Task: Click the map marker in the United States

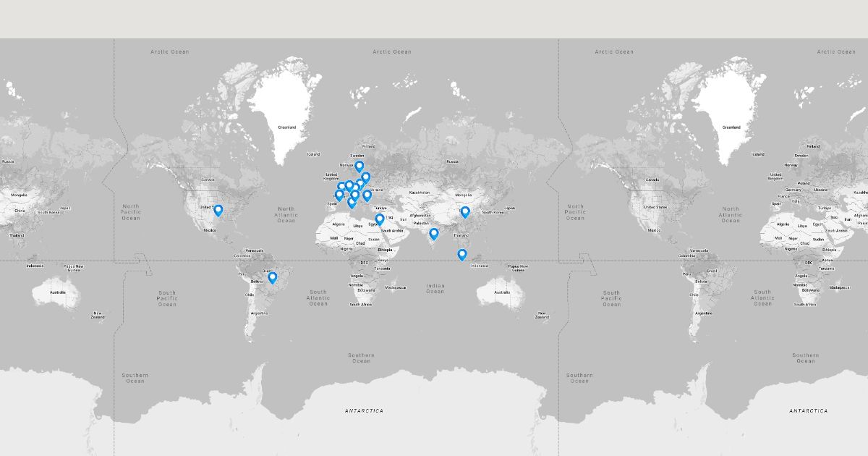Action: (218, 211)
